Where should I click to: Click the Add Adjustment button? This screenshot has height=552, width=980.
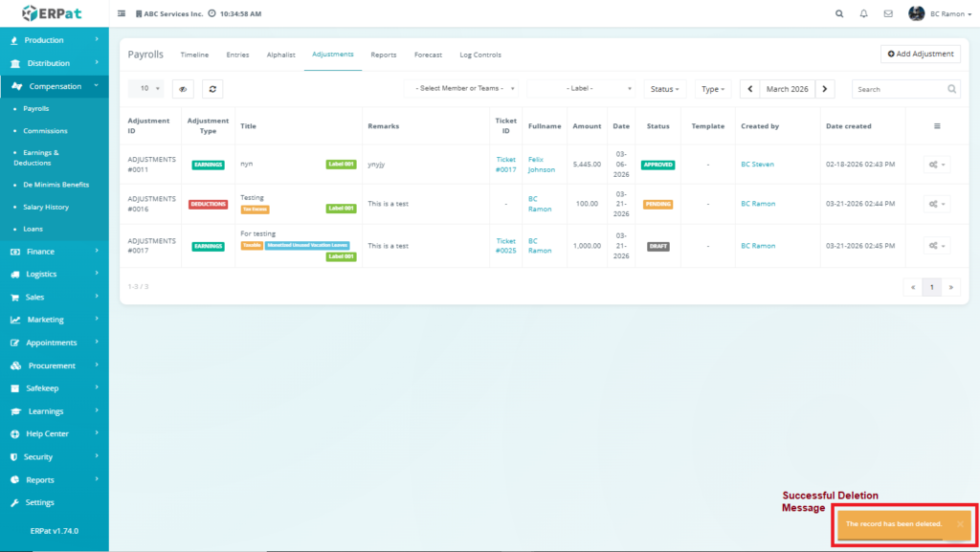921,55
